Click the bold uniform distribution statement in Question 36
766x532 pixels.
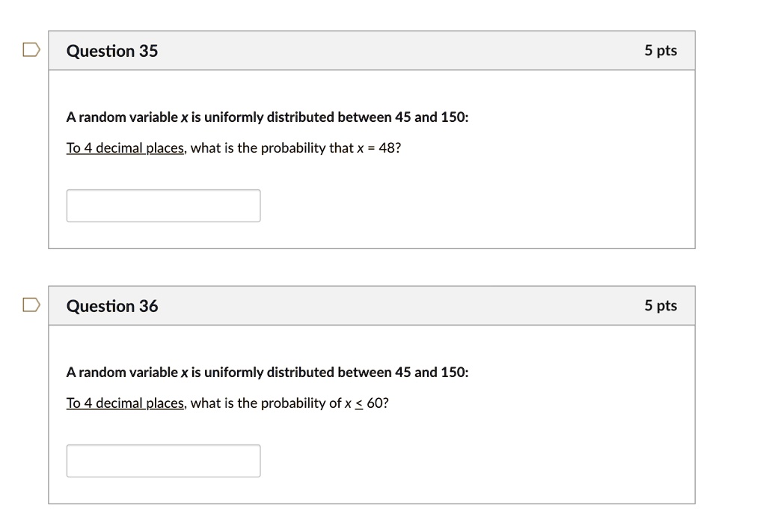pos(267,373)
